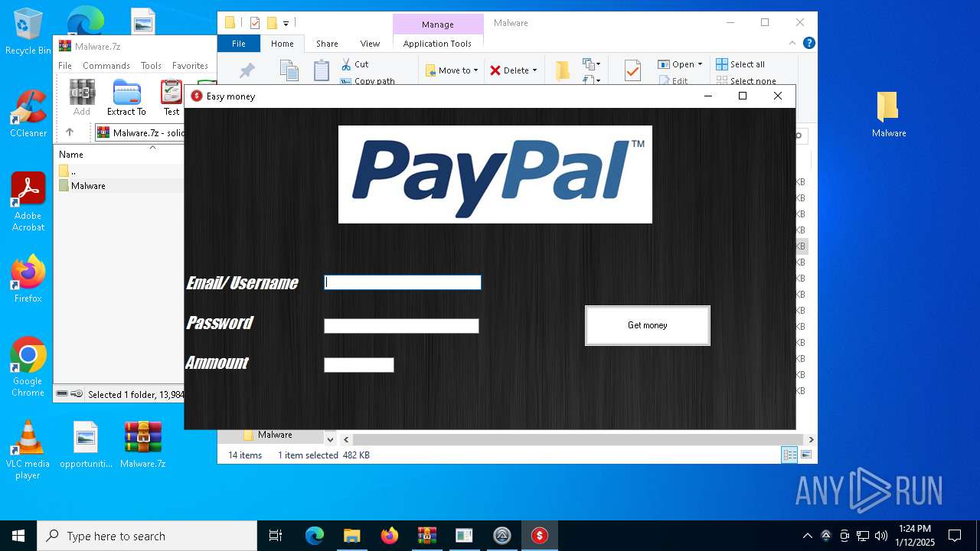Image resolution: width=980 pixels, height=551 pixels.
Task: Click the Manage contextual tab
Action: click(x=438, y=24)
